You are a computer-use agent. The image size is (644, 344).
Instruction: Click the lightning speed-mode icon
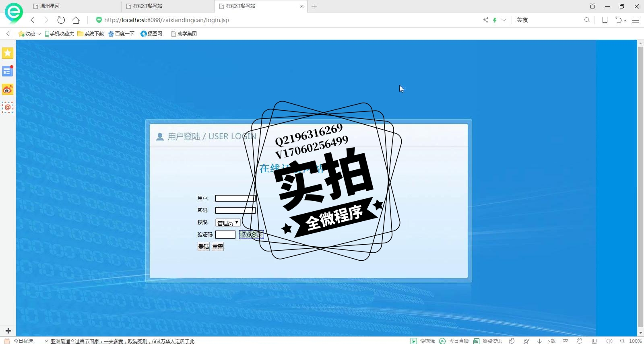[495, 20]
